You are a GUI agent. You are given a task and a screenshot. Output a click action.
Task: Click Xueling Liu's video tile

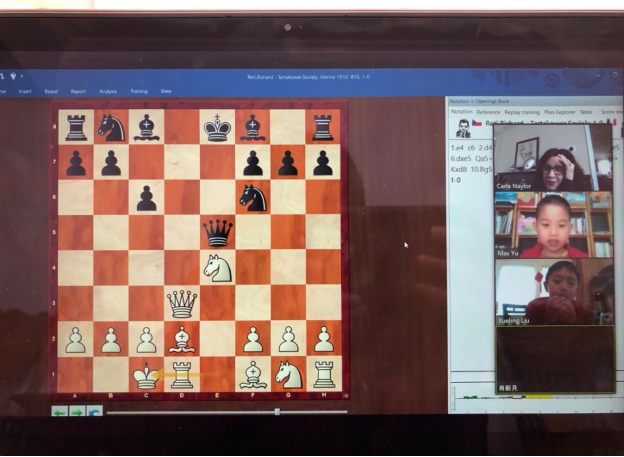coord(555,292)
